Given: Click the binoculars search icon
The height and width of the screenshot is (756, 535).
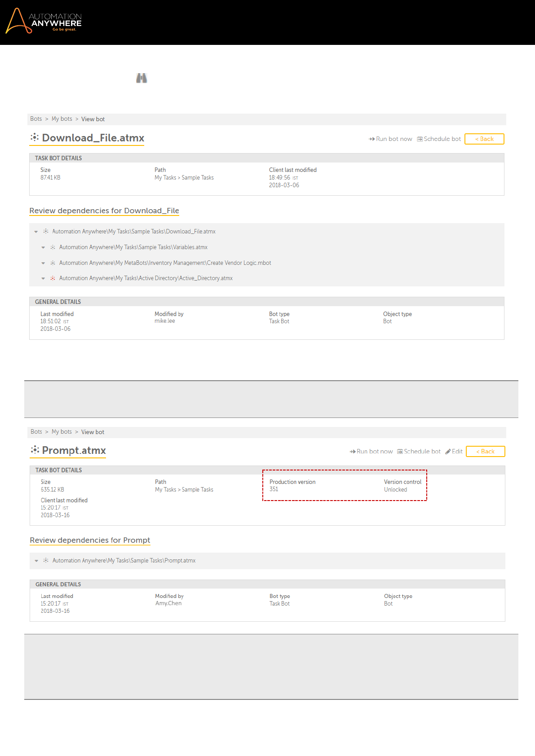Looking at the screenshot, I should (141, 78).
